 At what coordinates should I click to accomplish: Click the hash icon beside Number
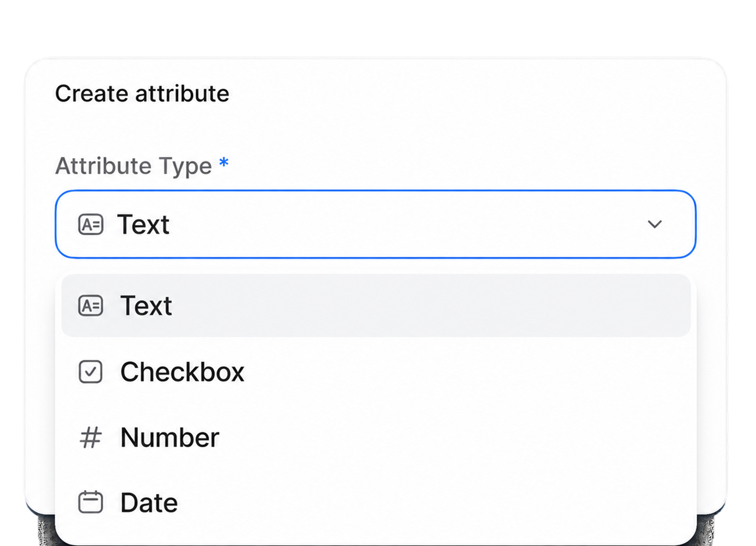(x=91, y=438)
